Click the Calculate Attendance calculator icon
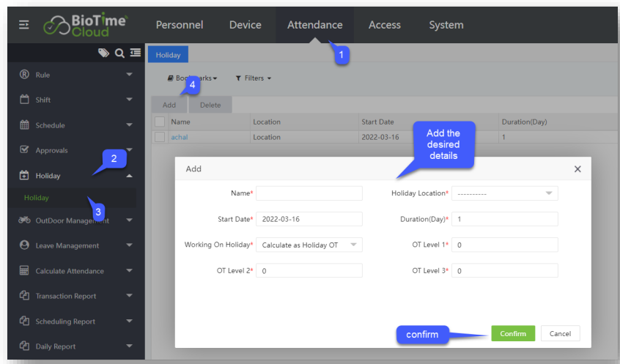This screenshot has height=364, width=620. (x=24, y=271)
